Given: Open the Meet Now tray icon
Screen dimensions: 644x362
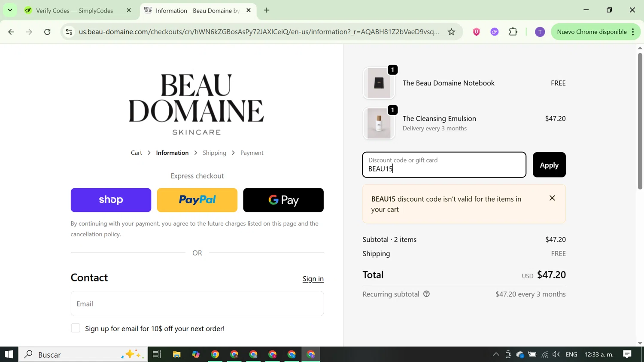Looking at the screenshot, I should 508,354.
